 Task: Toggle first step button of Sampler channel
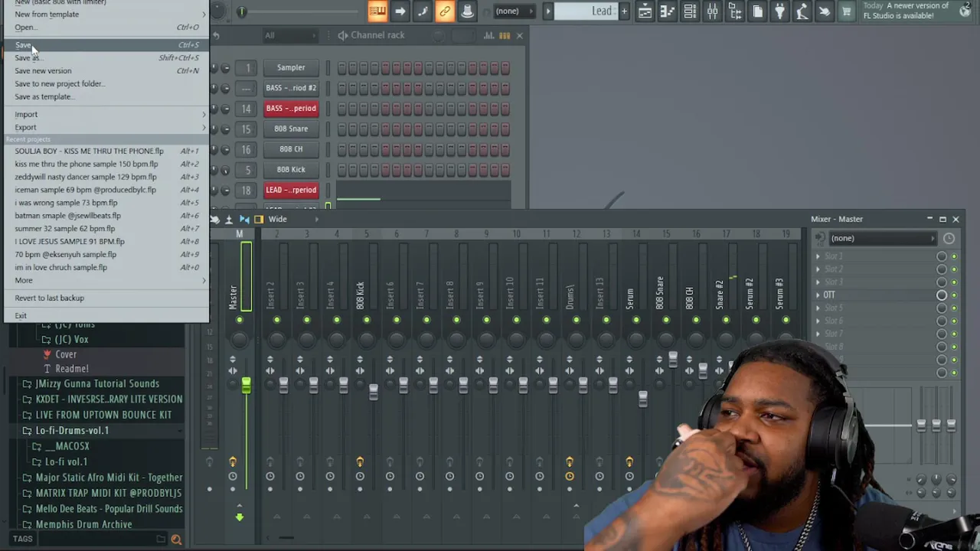(342, 67)
